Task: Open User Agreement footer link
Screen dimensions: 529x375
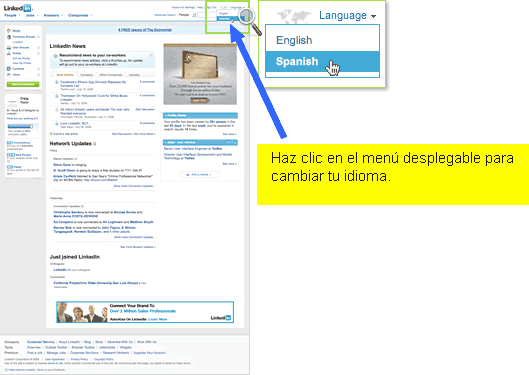Action: (x=55, y=359)
